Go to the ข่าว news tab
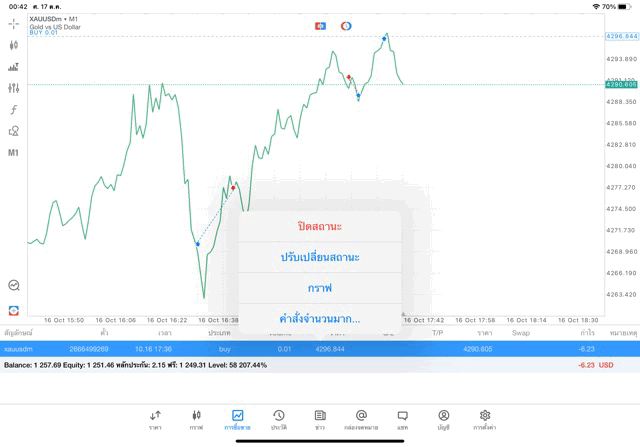 [320, 419]
